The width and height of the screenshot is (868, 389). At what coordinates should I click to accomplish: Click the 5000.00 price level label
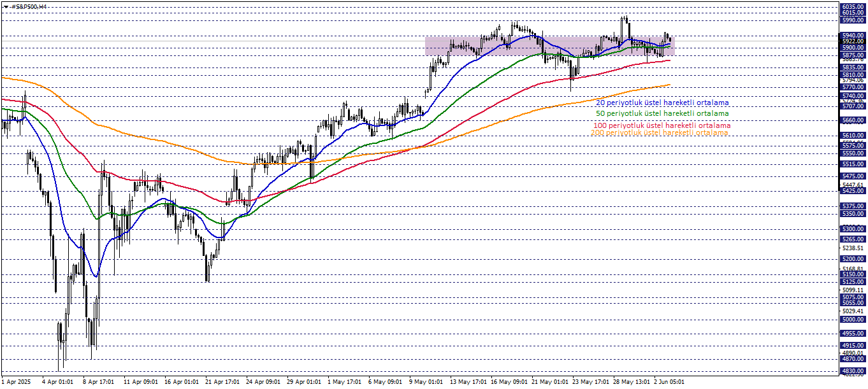click(x=853, y=320)
